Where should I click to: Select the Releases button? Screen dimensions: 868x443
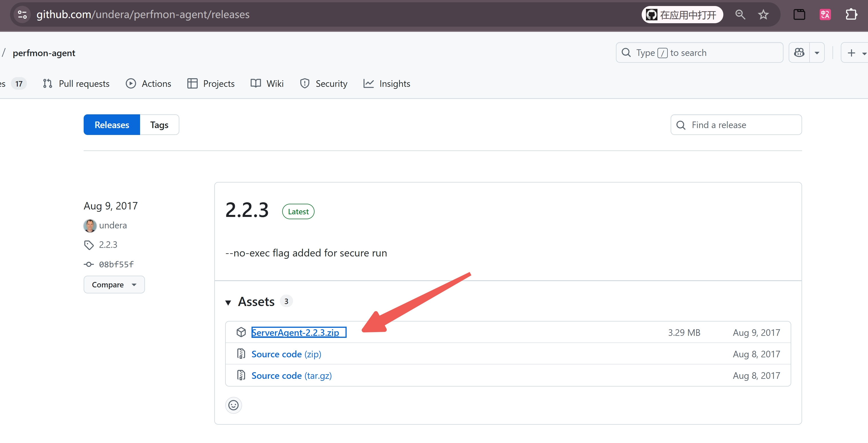coord(111,125)
